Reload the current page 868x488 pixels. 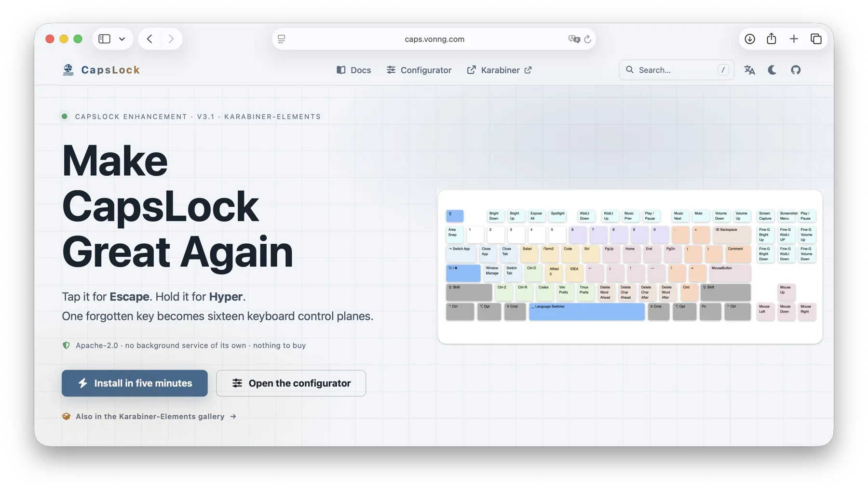point(587,39)
